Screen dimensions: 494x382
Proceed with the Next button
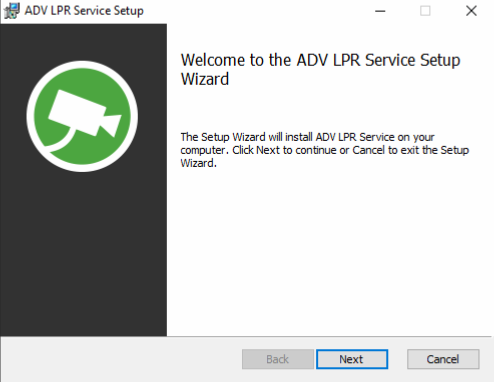[352, 359]
